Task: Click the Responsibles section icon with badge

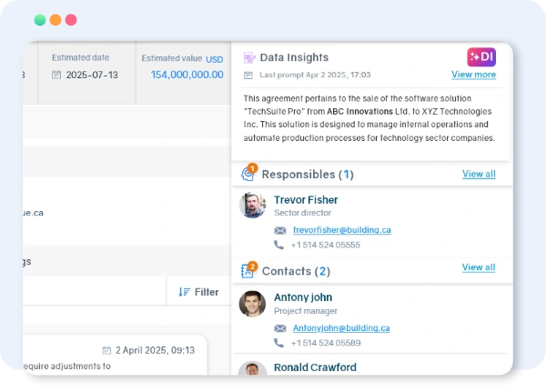Action: coord(250,174)
